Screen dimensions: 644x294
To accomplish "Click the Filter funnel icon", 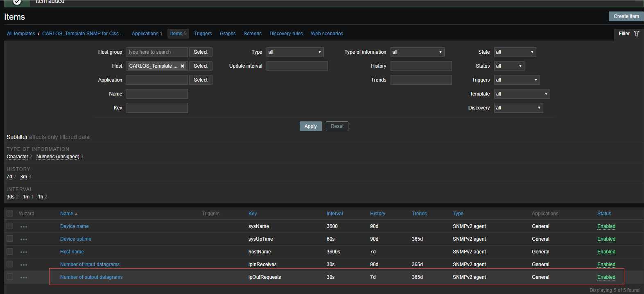I will 636,34.
